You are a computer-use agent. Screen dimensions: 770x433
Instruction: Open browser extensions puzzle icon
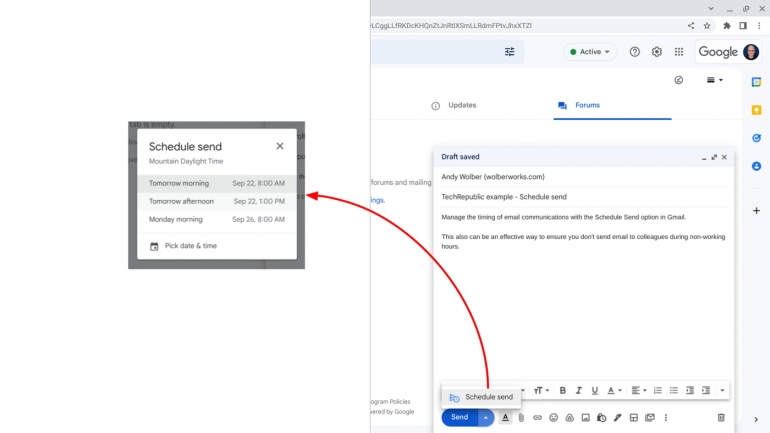coord(727,26)
